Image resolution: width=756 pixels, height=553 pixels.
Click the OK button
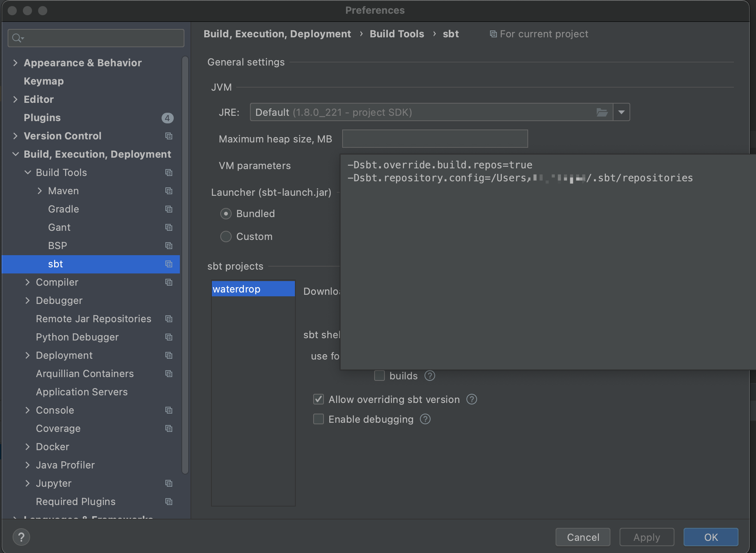pyautogui.click(x=711, y=537)
